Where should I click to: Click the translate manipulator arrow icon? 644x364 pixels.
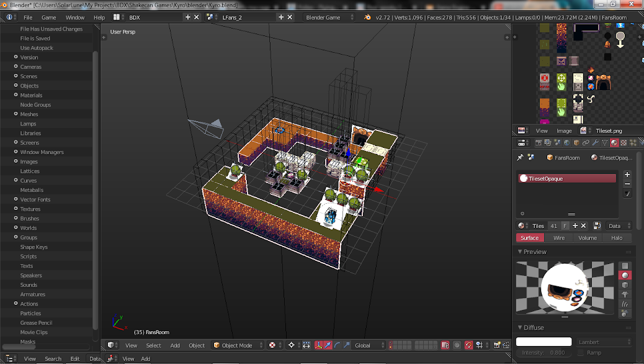pyautogui.click(x=327, y=345)
